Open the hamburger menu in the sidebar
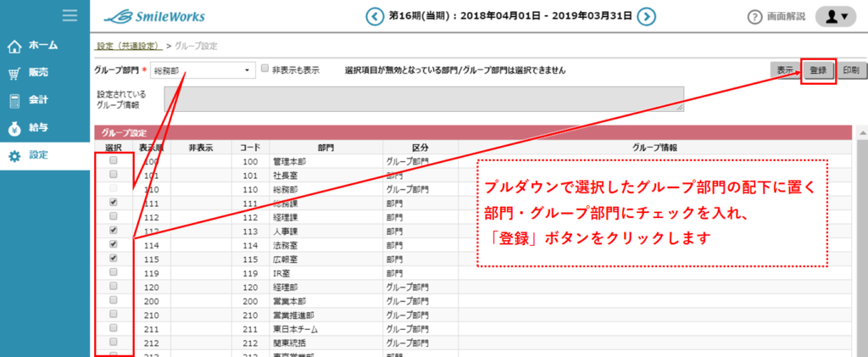868x357 pixels. [70, 15]
